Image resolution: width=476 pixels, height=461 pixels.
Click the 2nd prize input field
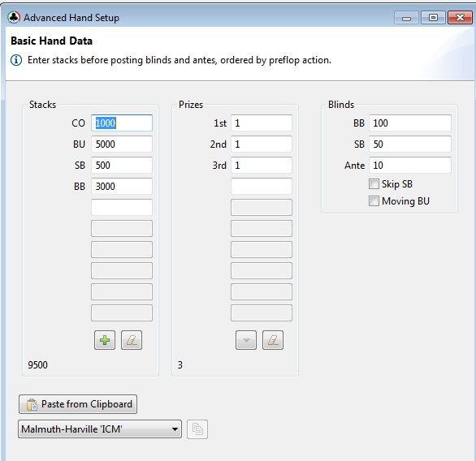(262, 144)
